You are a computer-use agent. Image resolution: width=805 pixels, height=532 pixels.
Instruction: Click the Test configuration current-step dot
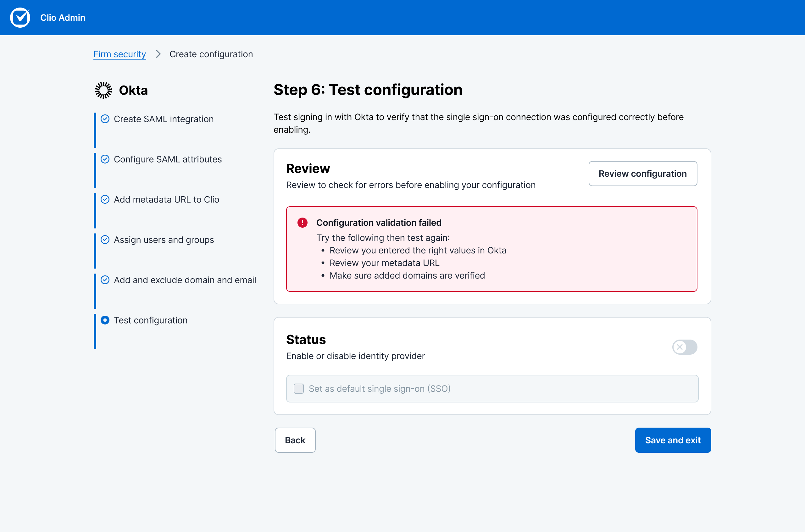[105, 320]
